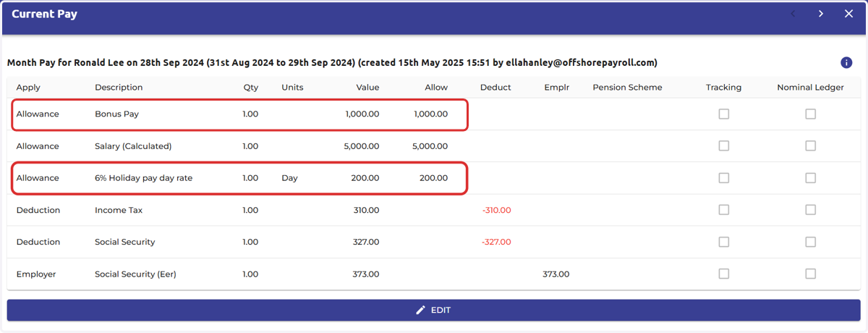Tick Tracking for the Social Security deduction row
The width and height of the screenshot is (868, 333).
tap(724, 242)
